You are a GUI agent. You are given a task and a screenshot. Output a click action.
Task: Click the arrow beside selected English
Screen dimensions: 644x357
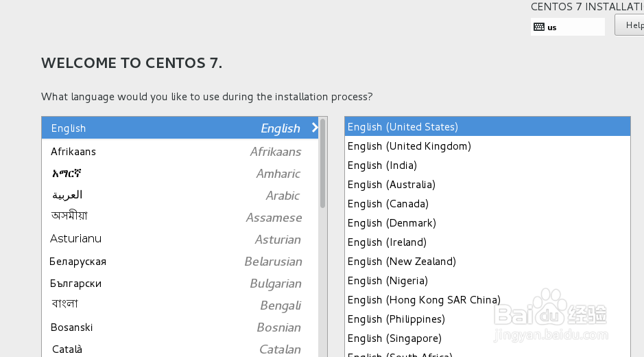click(x=315, y=128)
